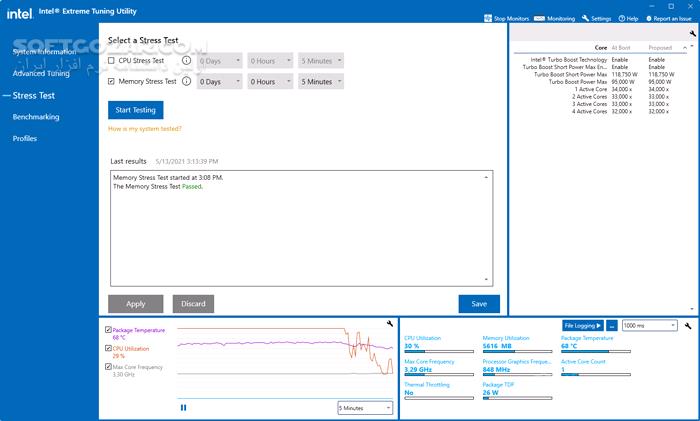
Task: Open Advanced Tuning section
Action: [41, 73]
